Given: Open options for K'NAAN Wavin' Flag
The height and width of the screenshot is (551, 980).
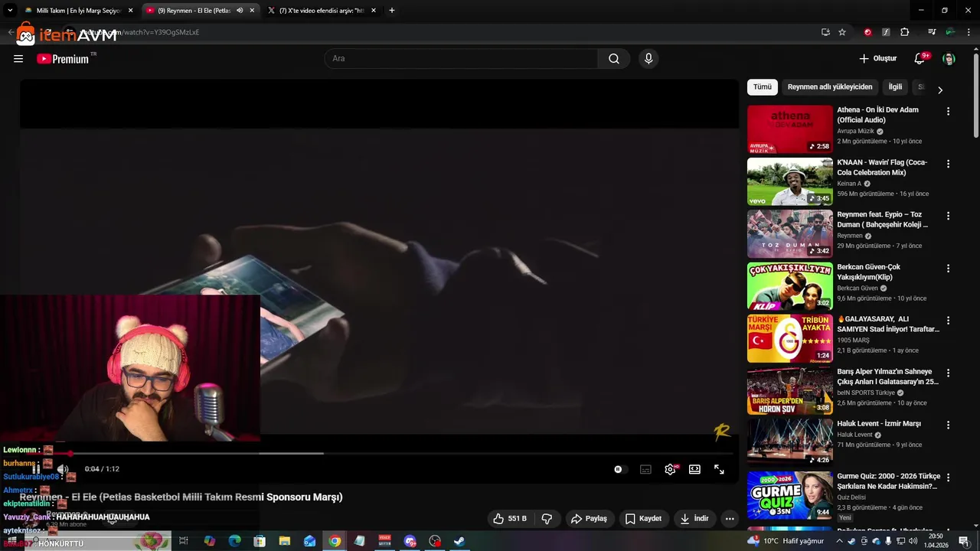Looking at the screenshot, I should (948, 164).
